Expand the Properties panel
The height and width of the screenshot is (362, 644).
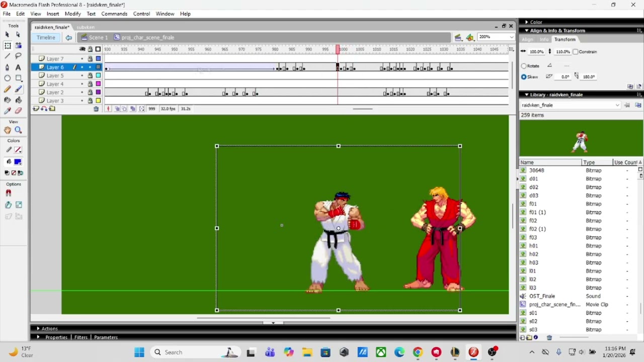coord(38,337)
